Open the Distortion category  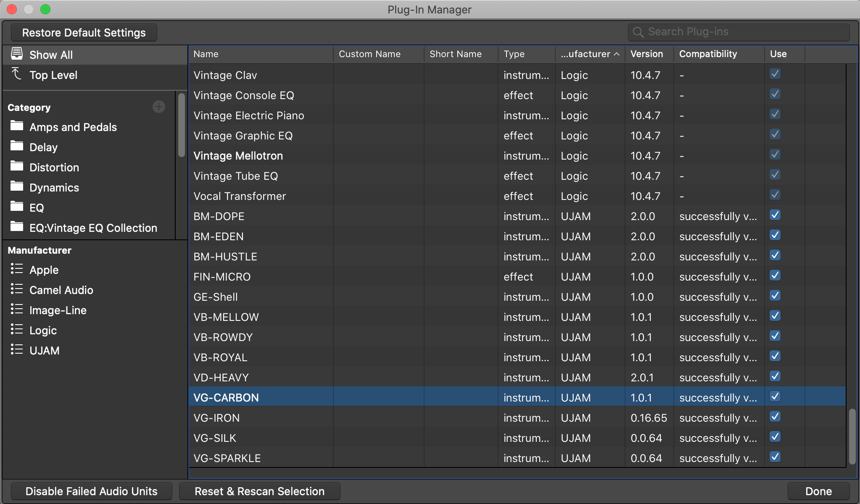click(x=89, y=168)
